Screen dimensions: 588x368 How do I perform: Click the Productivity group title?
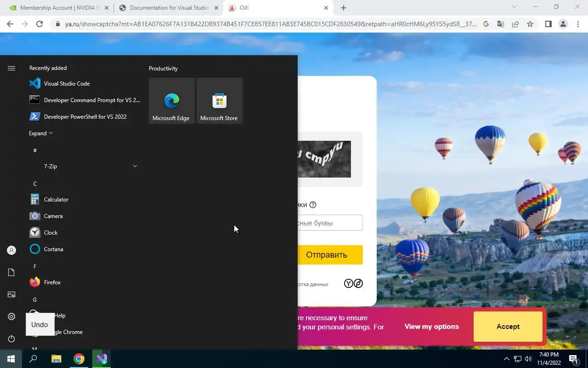click(163, 69)
